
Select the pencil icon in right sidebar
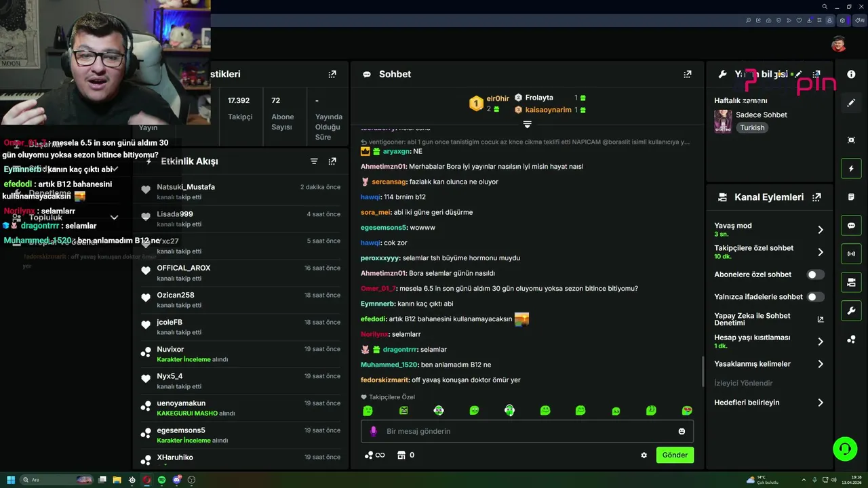tap(851, 103)
